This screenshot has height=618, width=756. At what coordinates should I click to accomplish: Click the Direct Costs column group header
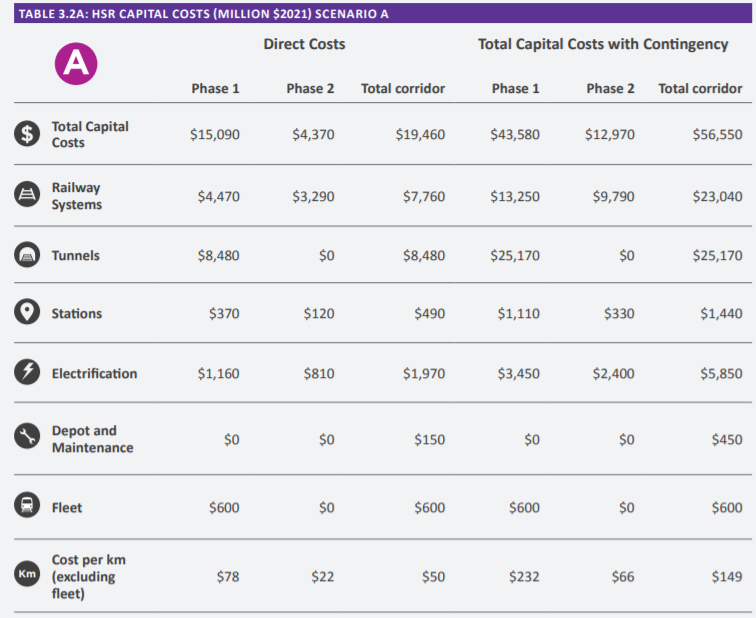304,45
